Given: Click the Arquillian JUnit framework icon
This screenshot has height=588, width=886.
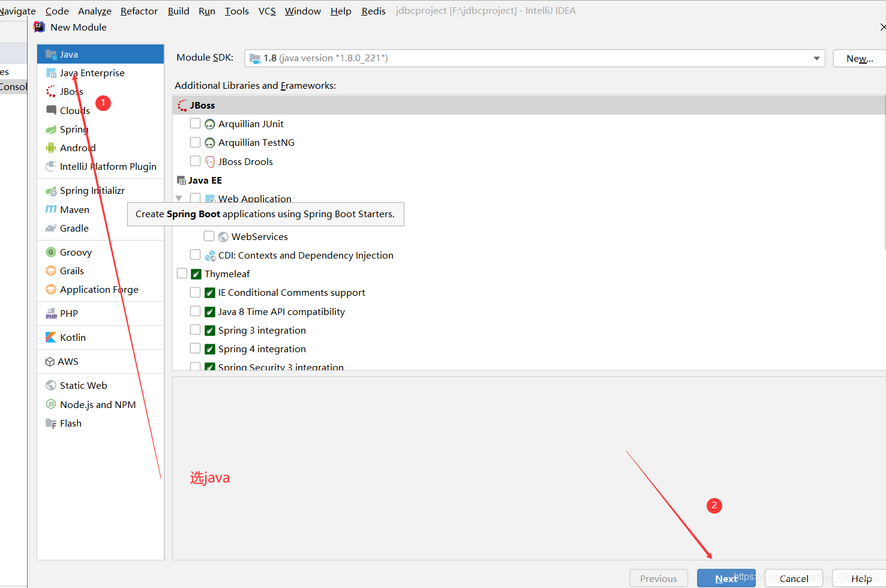Looking at the screenshot, I should pyautogui.click(x=210, y=124).
